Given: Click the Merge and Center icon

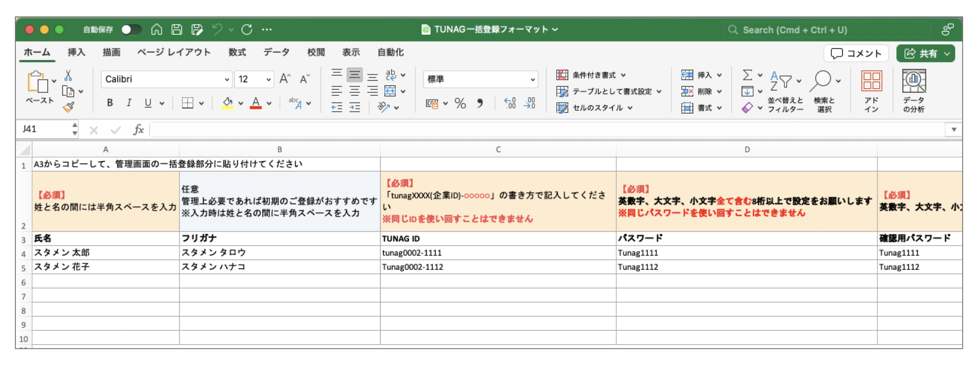Looking at the screenshot, I should (390, 91).
